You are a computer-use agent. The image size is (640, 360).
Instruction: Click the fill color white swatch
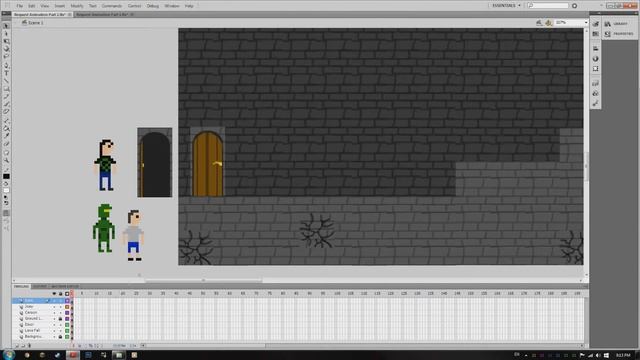6,191
